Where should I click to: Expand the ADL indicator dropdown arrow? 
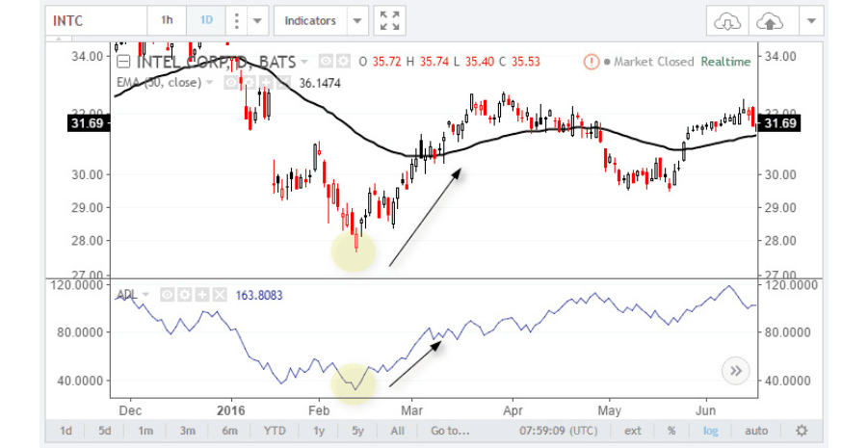145,295
